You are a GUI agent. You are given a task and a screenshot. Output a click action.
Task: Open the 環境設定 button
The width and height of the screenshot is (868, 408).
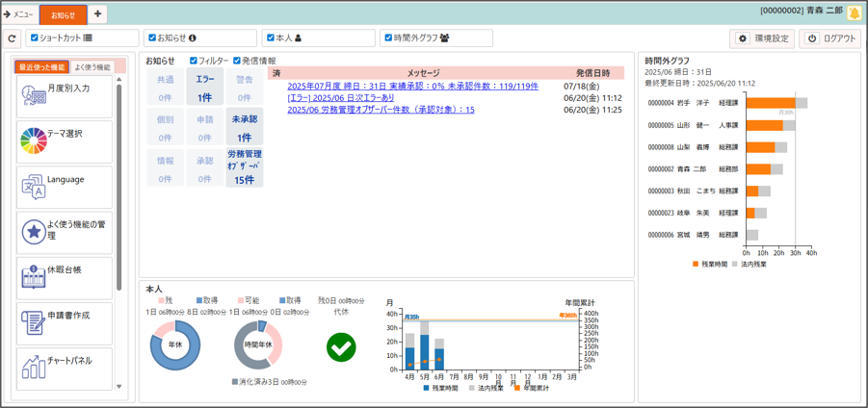[x=762, y=38]
